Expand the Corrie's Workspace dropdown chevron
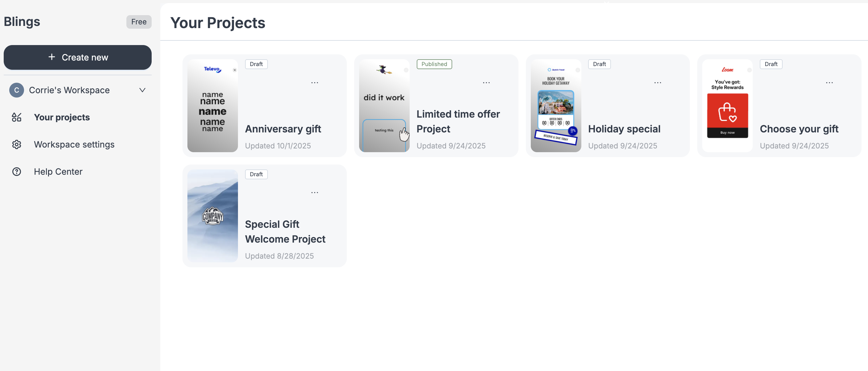The width and height of the screenshot is (868, 371). (x=142, y=90)
